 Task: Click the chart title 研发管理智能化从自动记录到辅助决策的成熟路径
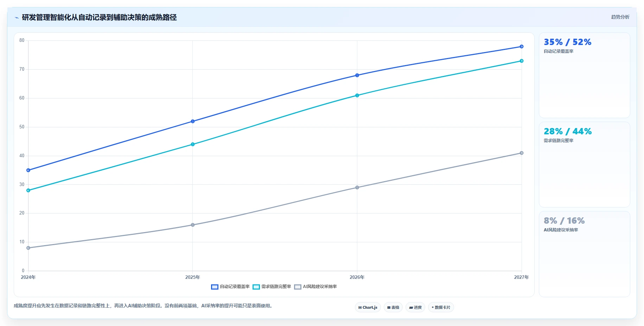pyautogui.click(x=99, y=18)
